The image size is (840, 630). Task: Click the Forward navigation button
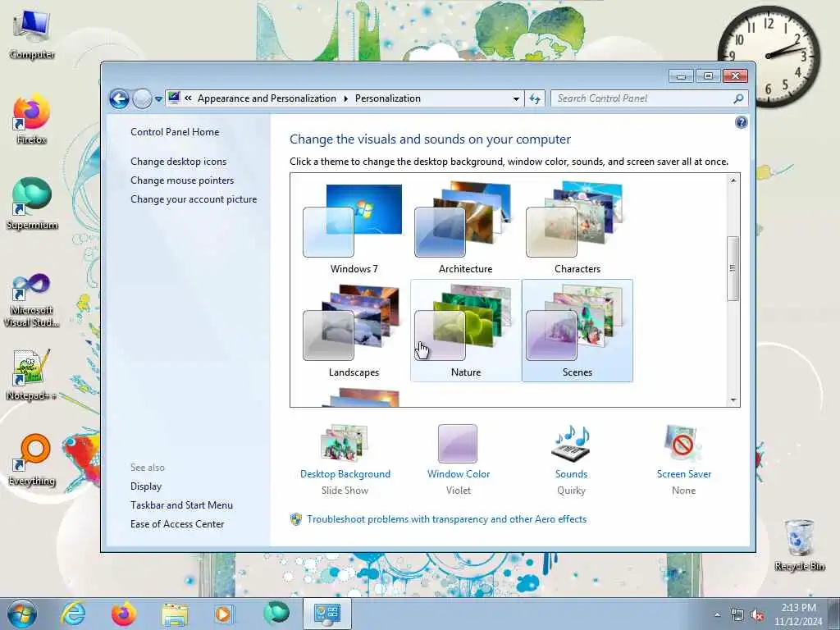click(x=142, y=98)
